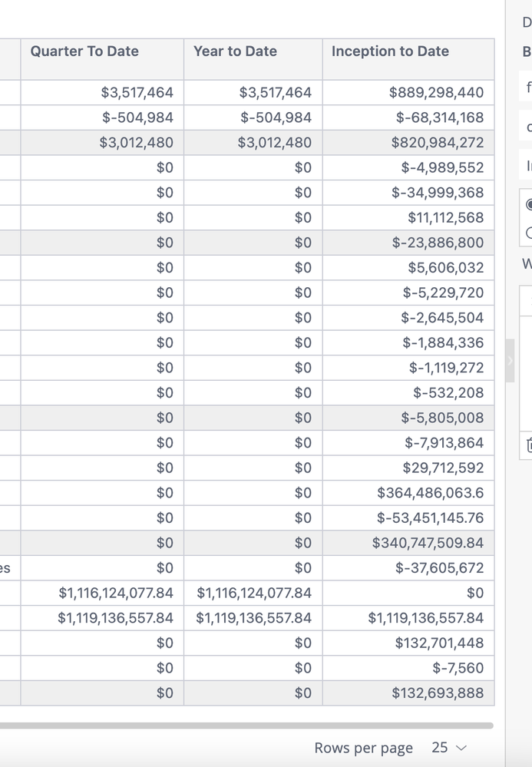
Task: Open the Rows per page dropdown
Action: point(449,748)
